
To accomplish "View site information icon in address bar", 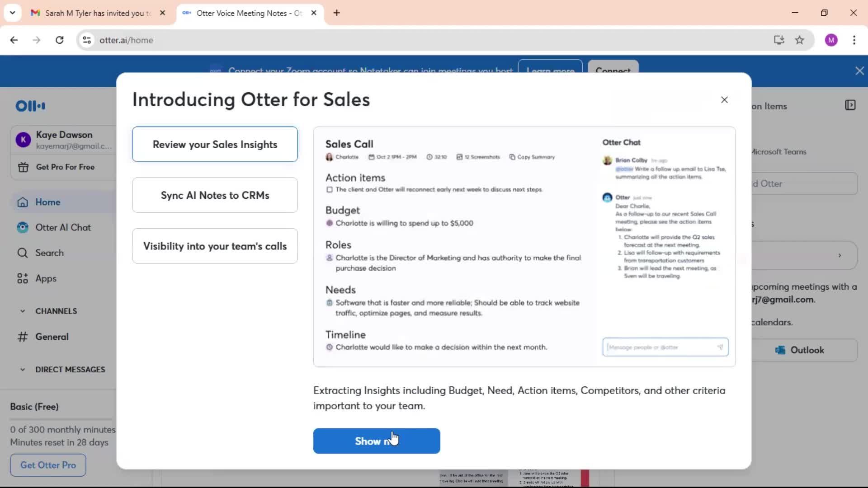I will tap(87, 40).
